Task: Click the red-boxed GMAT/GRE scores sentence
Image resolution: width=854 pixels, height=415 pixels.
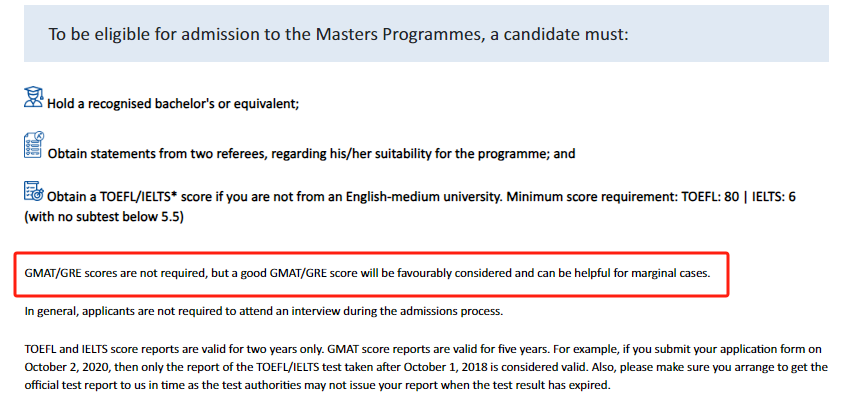Action: click(368, 273)
